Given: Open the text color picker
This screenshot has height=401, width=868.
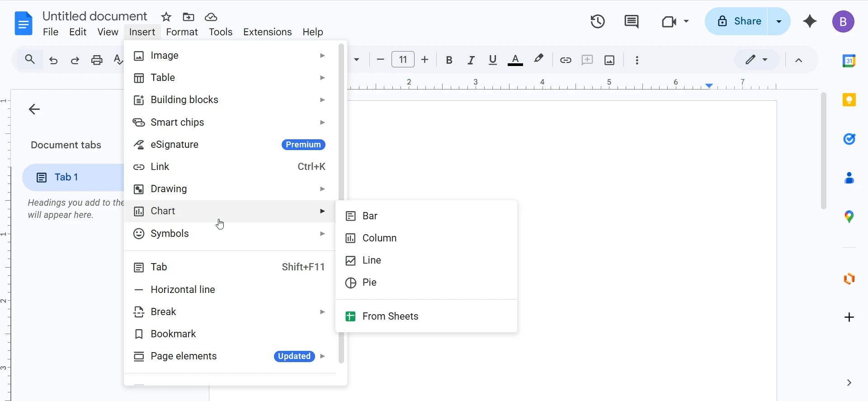Looking at the screenshot, I should (x=515, y=60).
